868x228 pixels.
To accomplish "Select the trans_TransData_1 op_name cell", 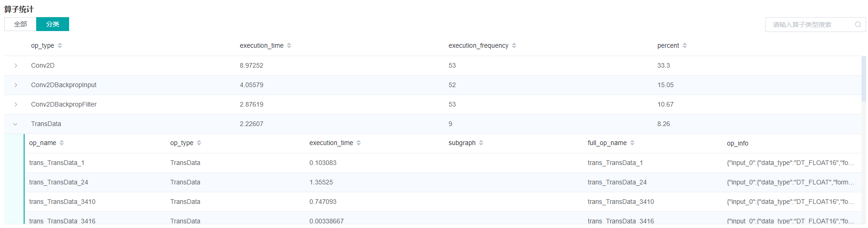I will 57,163.
